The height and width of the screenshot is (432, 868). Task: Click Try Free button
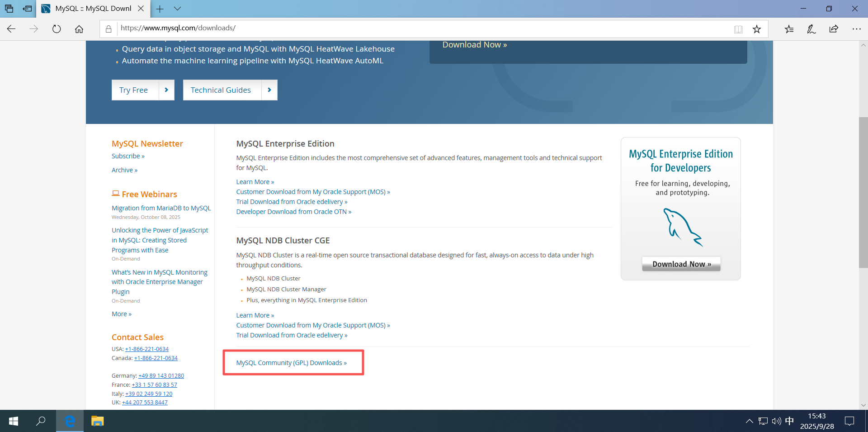click(135, 90)
